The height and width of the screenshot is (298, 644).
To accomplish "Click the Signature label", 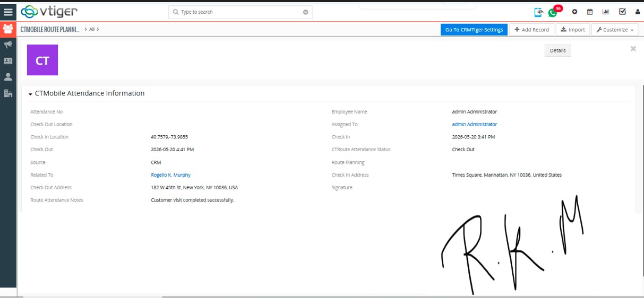I will [x=342, y=188].
